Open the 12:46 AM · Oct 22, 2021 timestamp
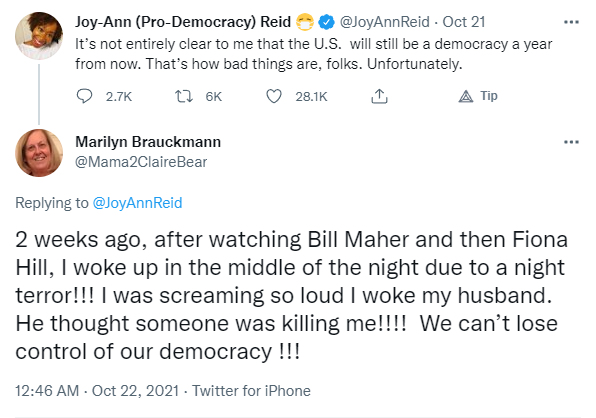596x418 pixels. pos(97,391)
